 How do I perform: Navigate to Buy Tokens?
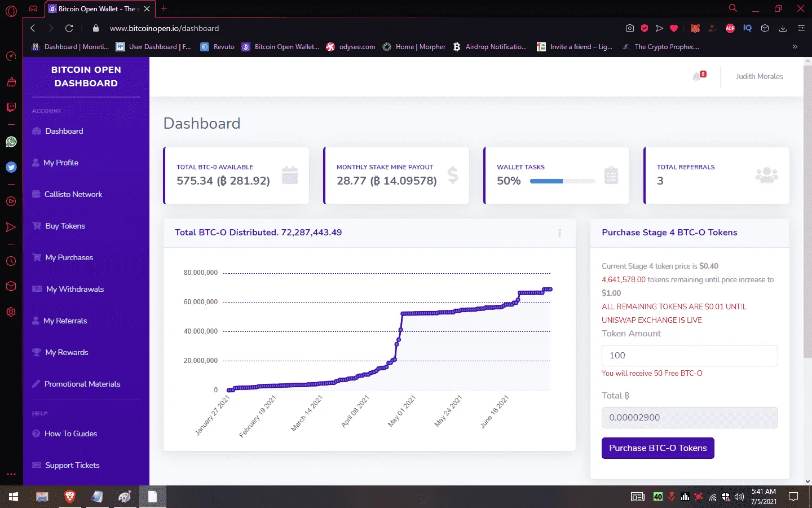click(x=64, y=226)
